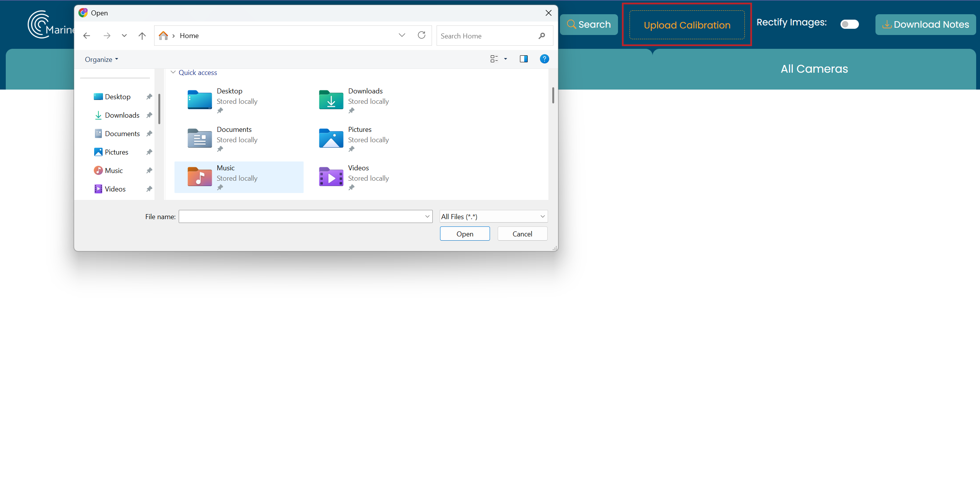Image resolution: width=980 pixels, height=494 pixels.
Task: Open the Organize menu
Action: [101, 59]
